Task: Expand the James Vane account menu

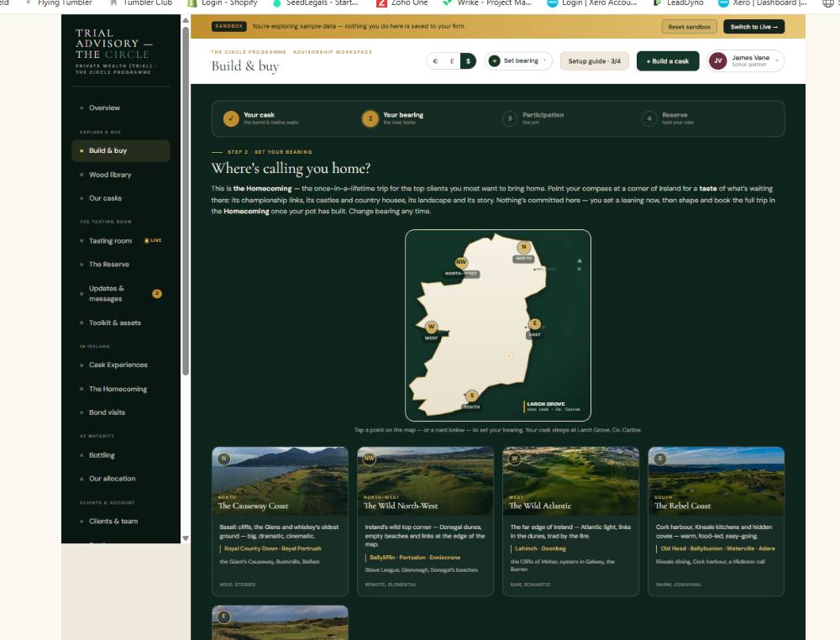Action: [x=746, y=61]
